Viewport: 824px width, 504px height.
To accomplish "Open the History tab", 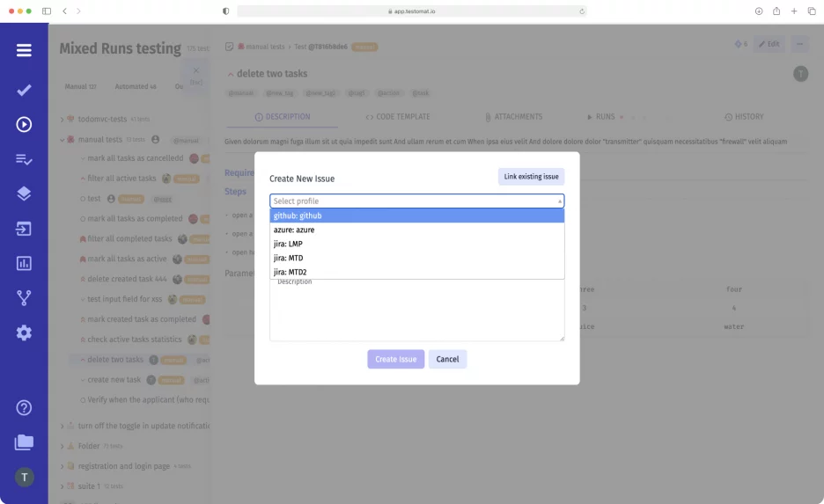I will (x=744, y=117).
